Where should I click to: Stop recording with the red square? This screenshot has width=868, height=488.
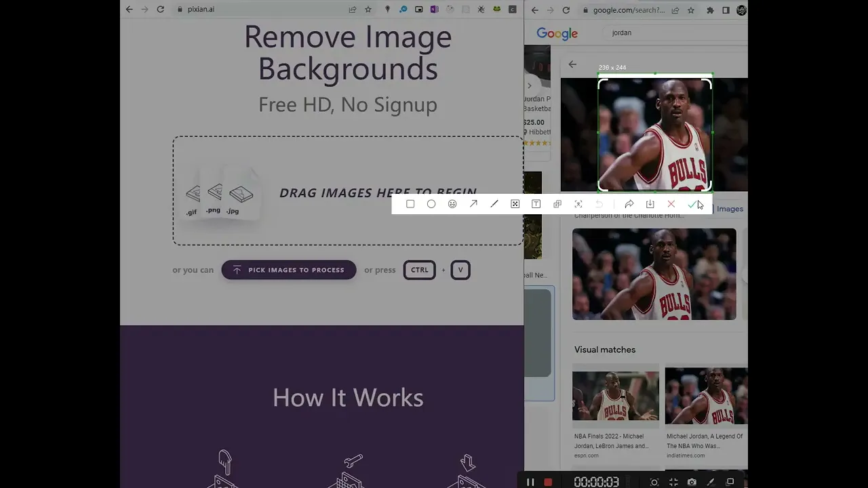coord(548,482)
